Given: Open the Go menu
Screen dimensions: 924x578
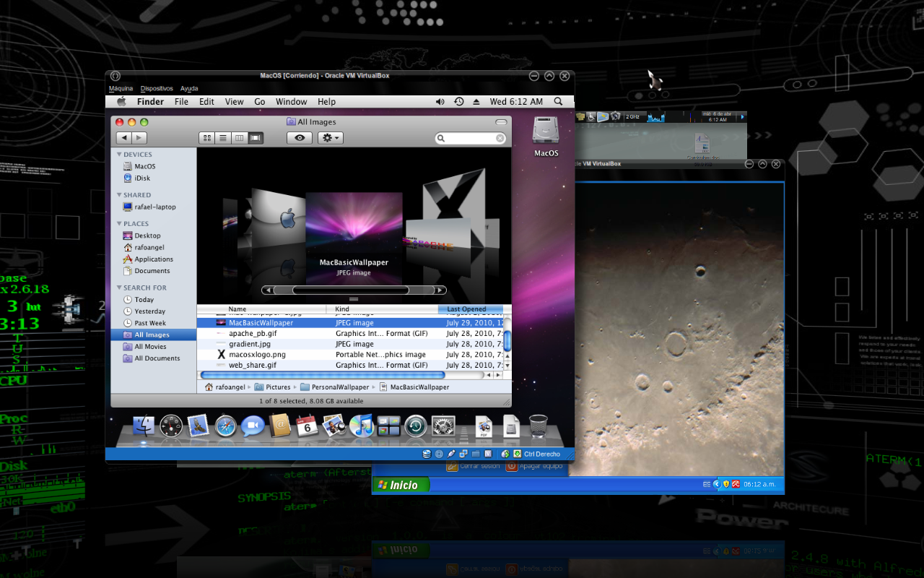Looking at the screenshot, I should click(x=260, y=102).
